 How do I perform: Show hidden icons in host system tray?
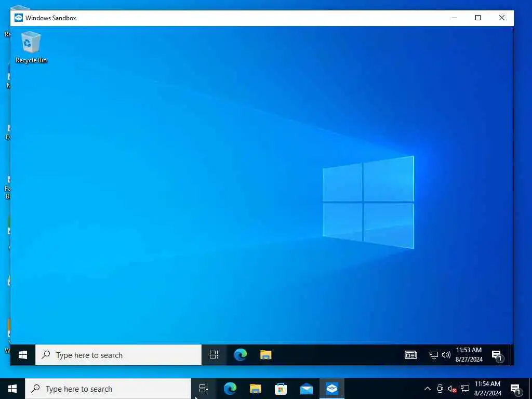(428, 389)
